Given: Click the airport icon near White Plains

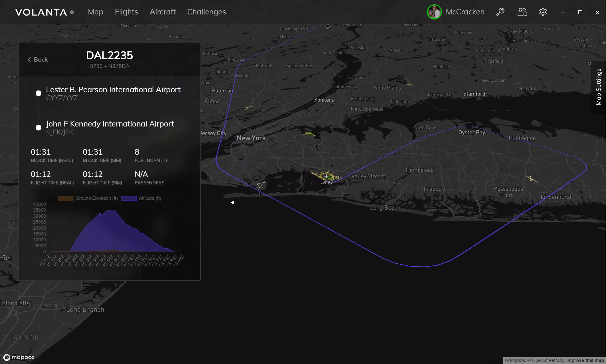Looking at the screenshot, I should (409, 84).
